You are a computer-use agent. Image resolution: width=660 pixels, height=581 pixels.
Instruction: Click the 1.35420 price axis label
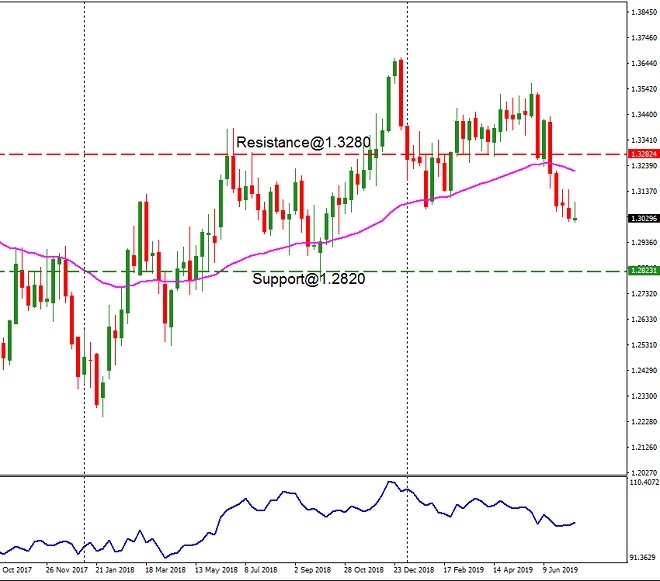tap(644, 89)
